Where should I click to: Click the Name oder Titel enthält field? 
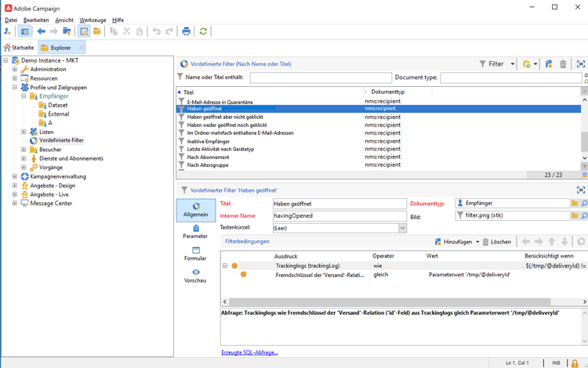coord(321,78)
